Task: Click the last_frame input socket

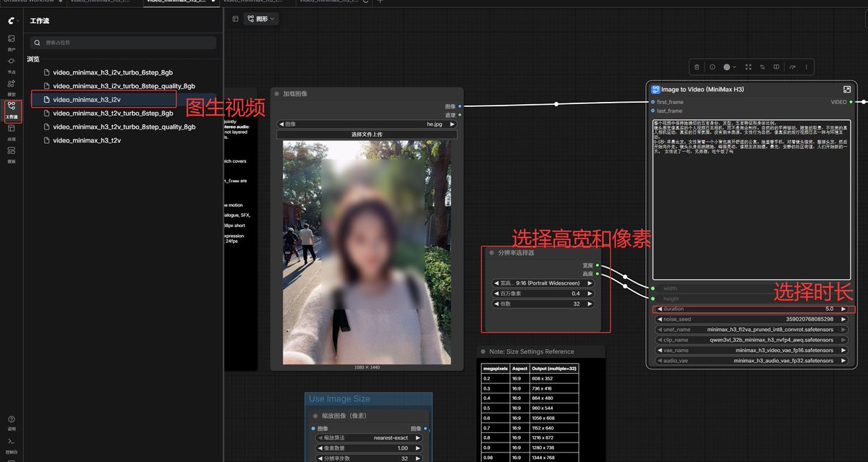Action: [x=652, y=111]
